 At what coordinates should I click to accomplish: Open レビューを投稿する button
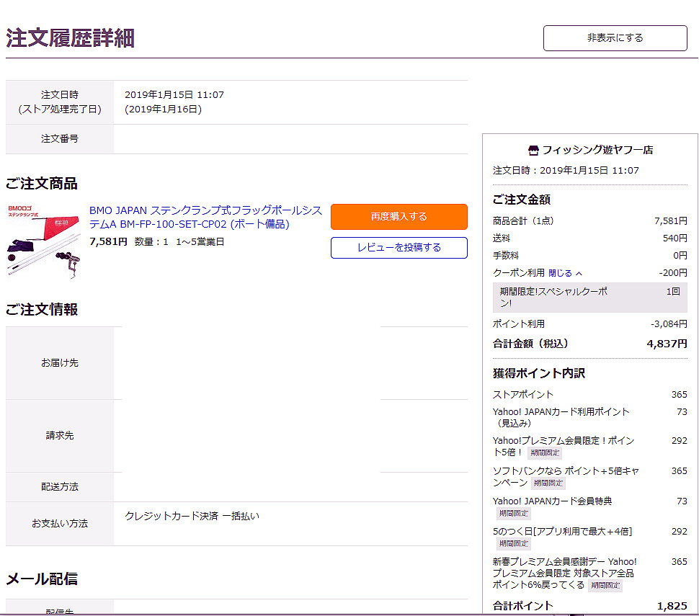point(399,247)
